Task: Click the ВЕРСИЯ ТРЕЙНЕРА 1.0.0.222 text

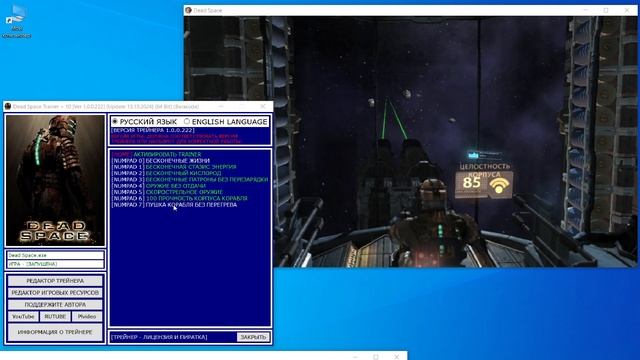Action: click(x=153, y=130)
